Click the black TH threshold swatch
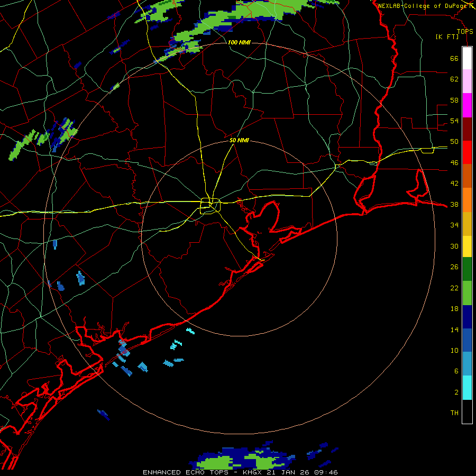Screen dimensions: 476x476 tap(467, 411)
